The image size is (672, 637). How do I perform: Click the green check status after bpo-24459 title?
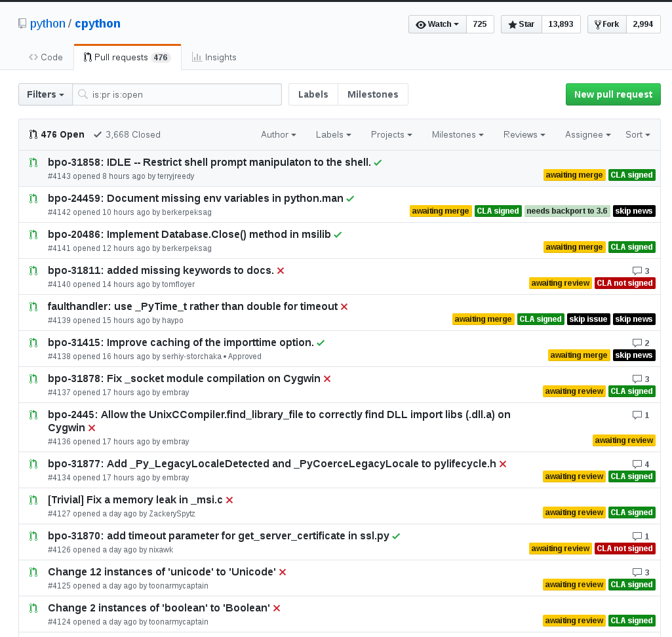click(350, 199)
